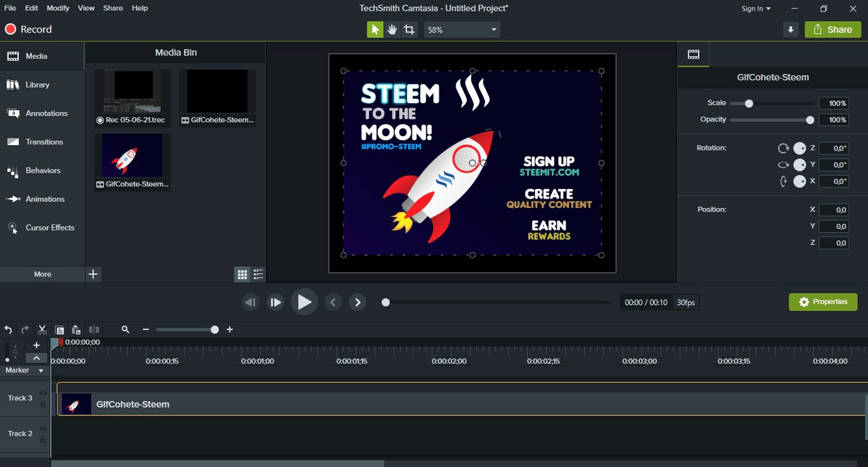Open the canvas zoom 58% dropdown
Viewport: 868px width, 467px height.
tap(462, 30)
